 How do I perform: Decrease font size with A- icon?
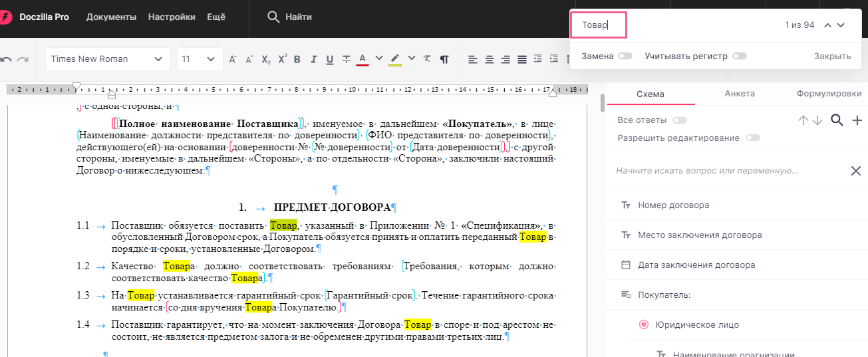pos(249,59)
